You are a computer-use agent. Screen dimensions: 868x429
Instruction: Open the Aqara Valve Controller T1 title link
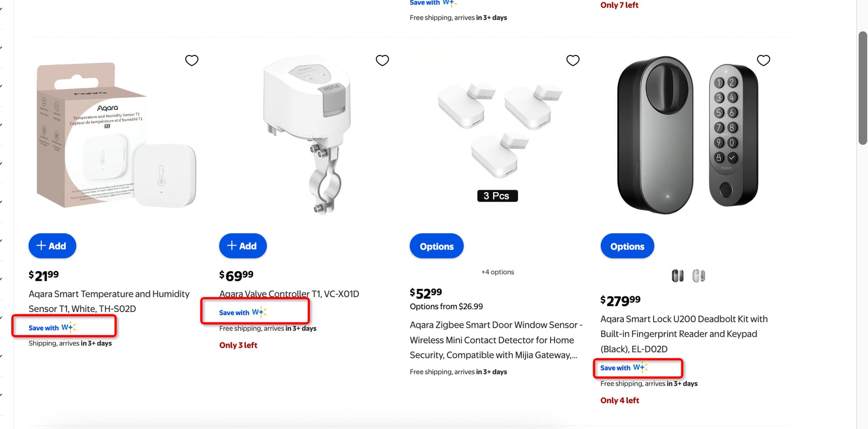[289, 294]
